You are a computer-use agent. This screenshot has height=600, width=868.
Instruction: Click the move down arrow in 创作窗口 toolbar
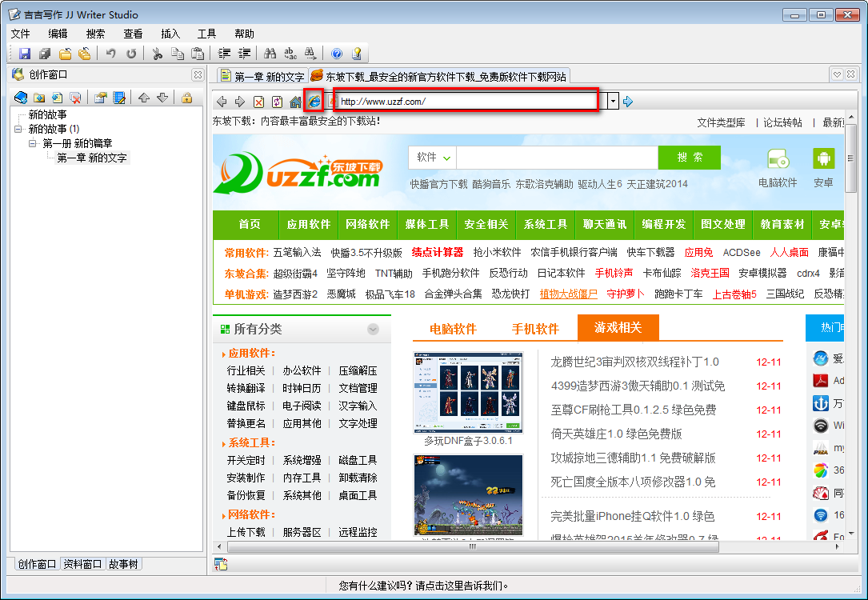click(x=162, y=98)
